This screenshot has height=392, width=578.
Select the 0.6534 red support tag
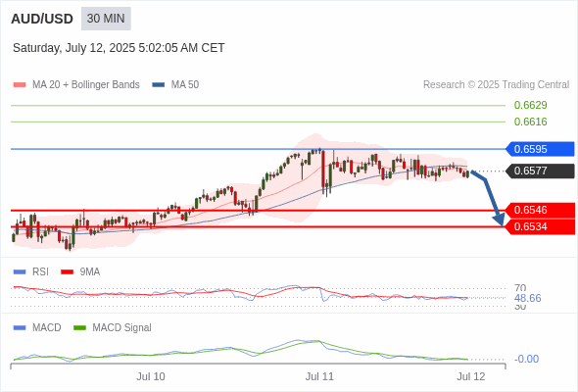tap(540, 226)
